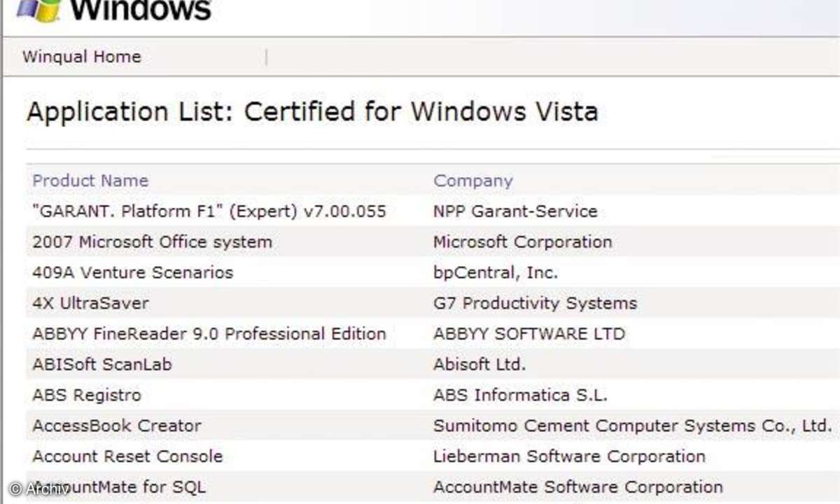Image resolution: width=840 pixels, height=504 pixels.
Task: Select the AccessBook Creator row
Action: pyautogui.click(x=116, y=426)
